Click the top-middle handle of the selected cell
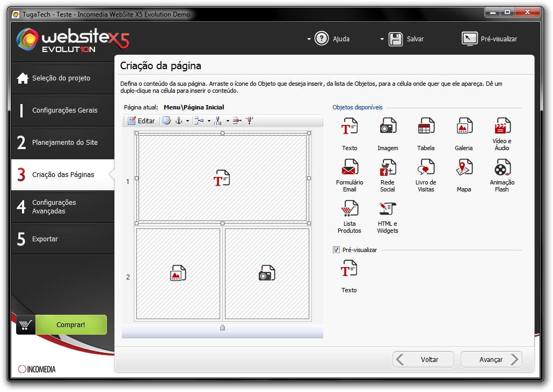Viewport: 553px width, 392px height. 222,134
